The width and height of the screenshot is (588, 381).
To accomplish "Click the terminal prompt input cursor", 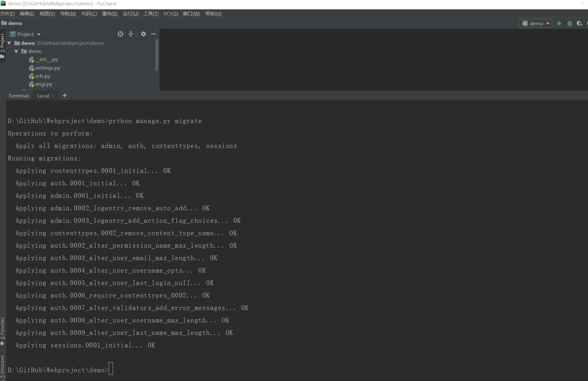I will (x=111, y=369).
